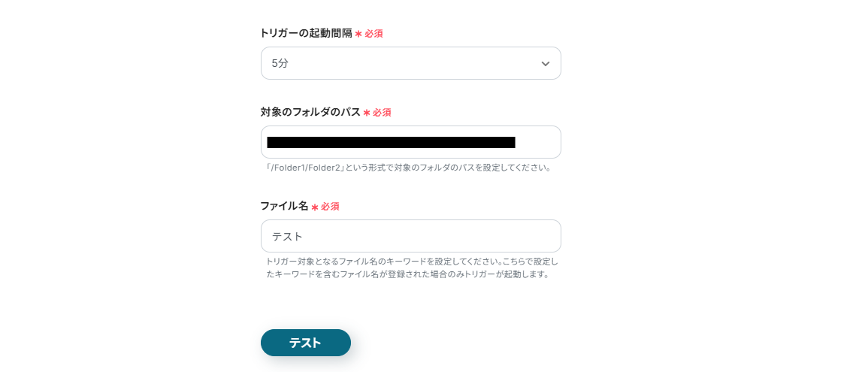Click the red asterisk beside ファイル名
This screenshot has width=868, height=372.
pos(315,207)
